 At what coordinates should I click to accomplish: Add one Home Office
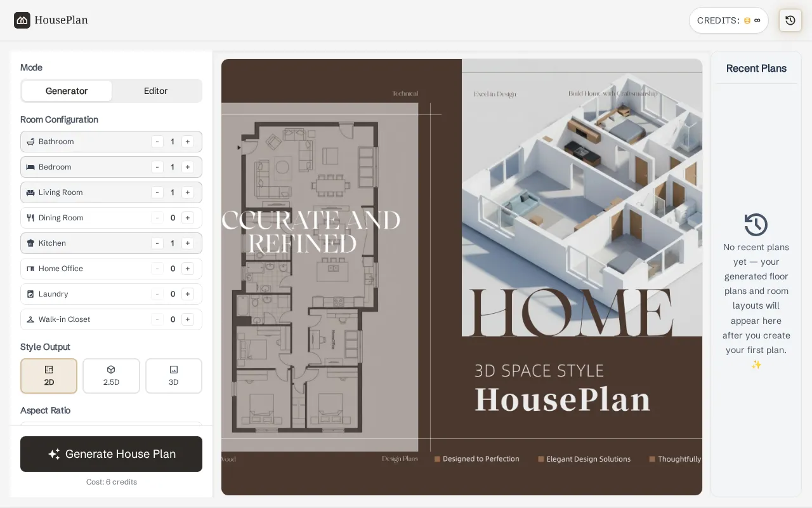188,269
